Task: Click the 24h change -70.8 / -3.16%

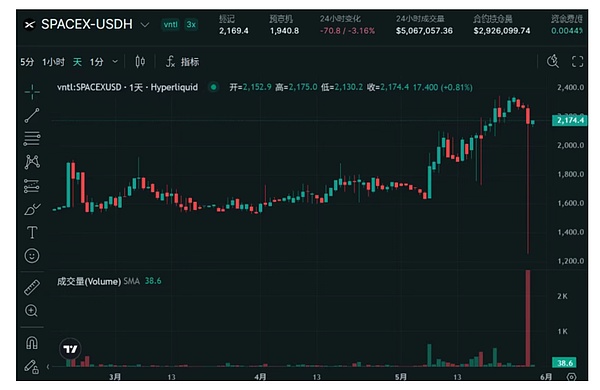Action: point(347,31)
